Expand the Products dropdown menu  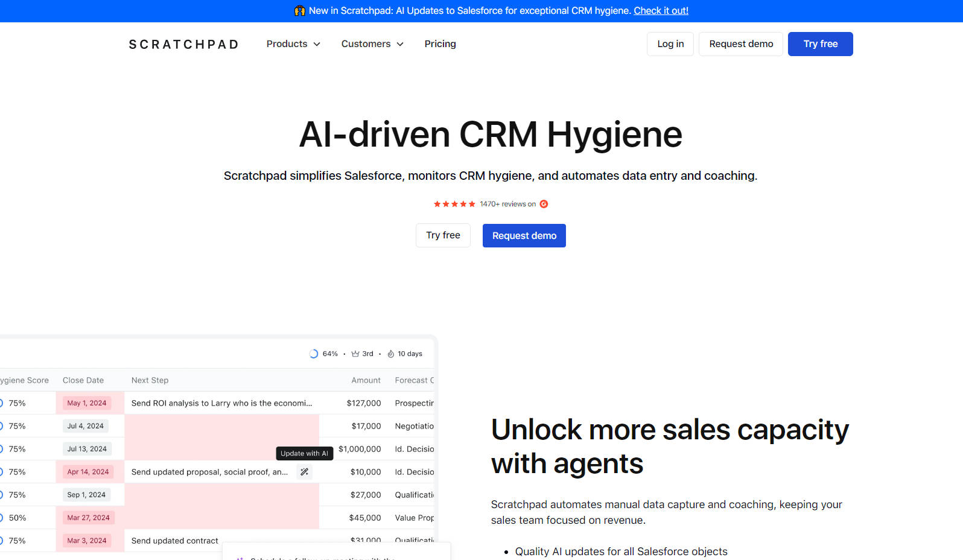[293, 44]
